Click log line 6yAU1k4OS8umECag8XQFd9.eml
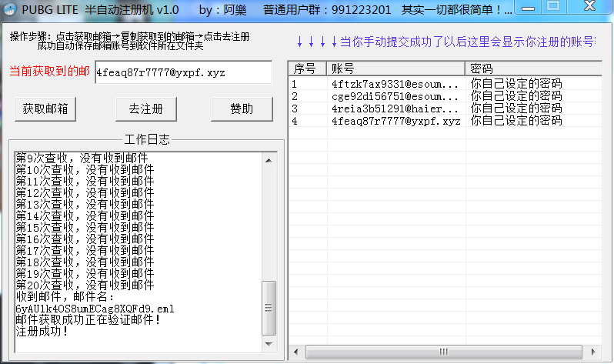Viewport: 614px width, 364px height. tap(95, 309)
